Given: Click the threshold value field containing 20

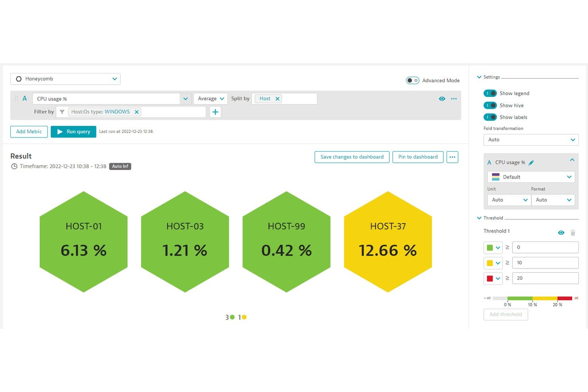Looking at the screenshot, I should coord(545,278).
